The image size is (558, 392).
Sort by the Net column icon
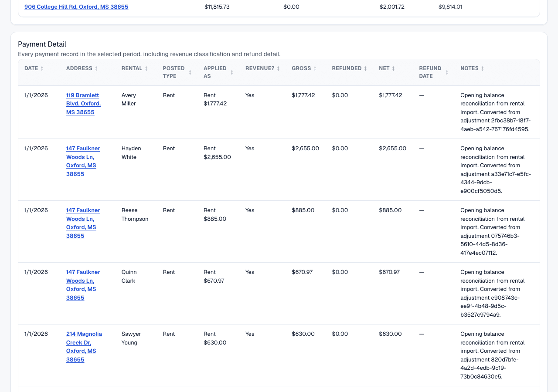393,69
